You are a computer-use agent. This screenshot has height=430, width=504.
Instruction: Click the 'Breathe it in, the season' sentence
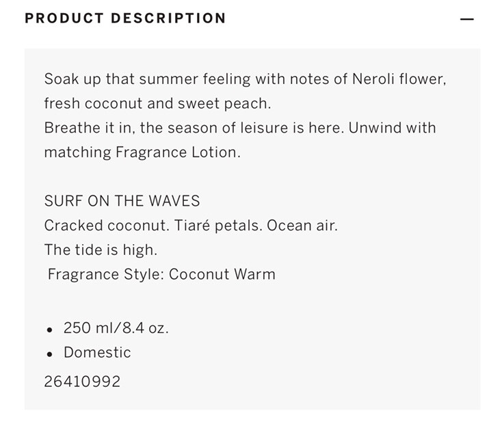[194, 128]
